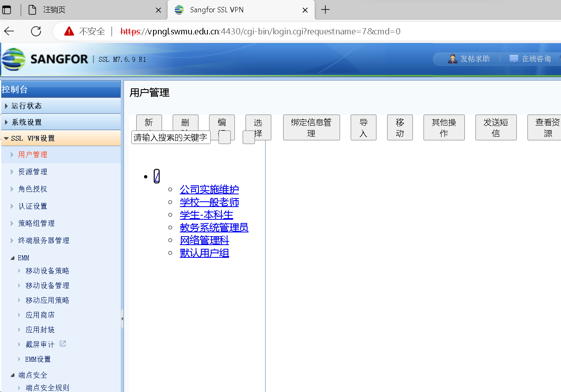Click the 绑定信息管理 button
Viewport: 561px width, 392px height.
pos(311,128)
